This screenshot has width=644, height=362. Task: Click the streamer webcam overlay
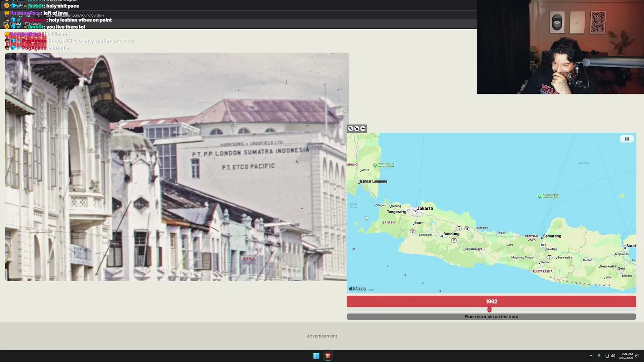coord(560,47)
